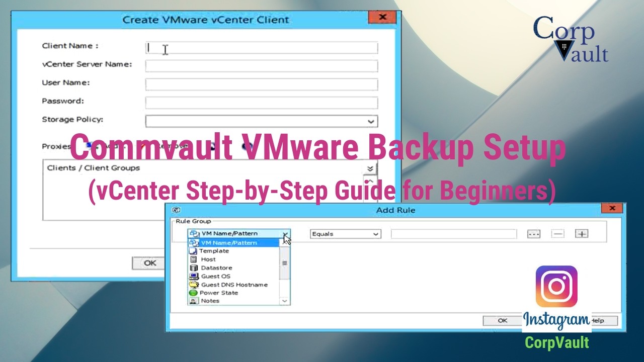The image size is (644, 362).
Task: Pick Guest OS from the rule list
Action: click(215, 276)
